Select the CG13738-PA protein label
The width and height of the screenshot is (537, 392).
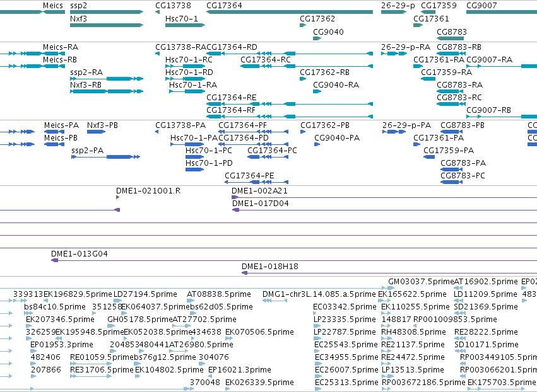tap(180, 125)
